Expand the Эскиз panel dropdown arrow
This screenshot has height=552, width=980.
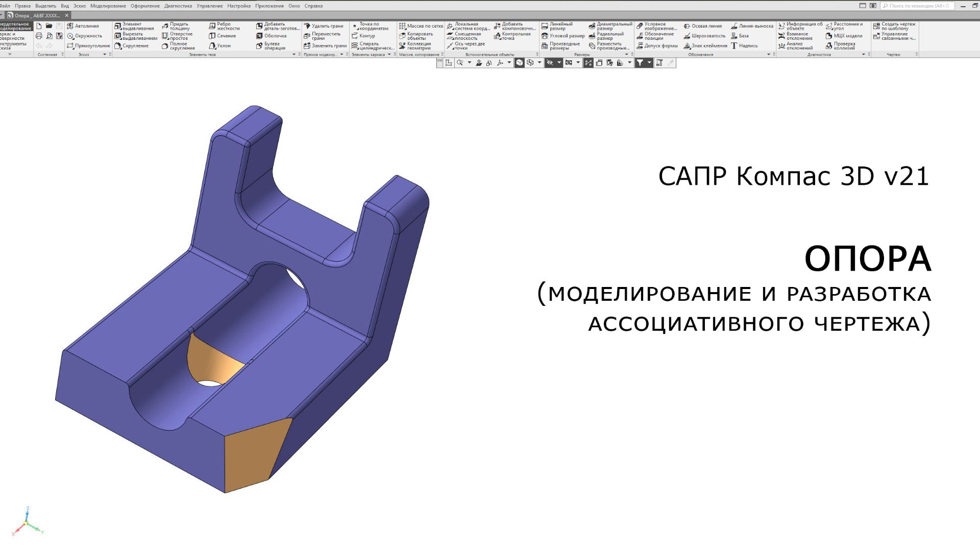coord(105,54)
